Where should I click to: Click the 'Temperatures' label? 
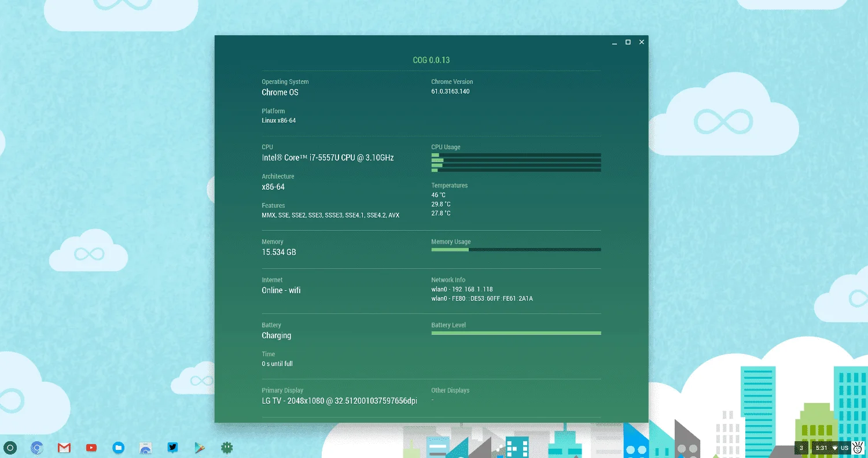[x=450, y=186]
